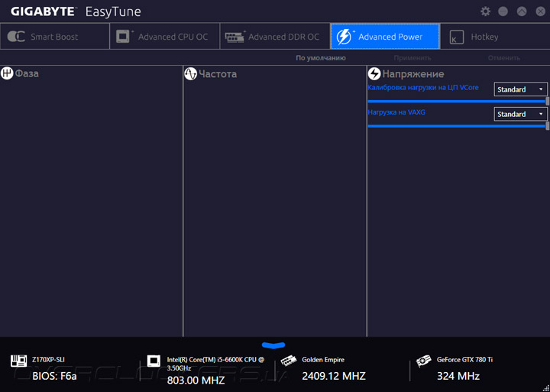Click the Golden Empire memory name
Viewport: 550px width, 392px height.
tap(323, 360)
